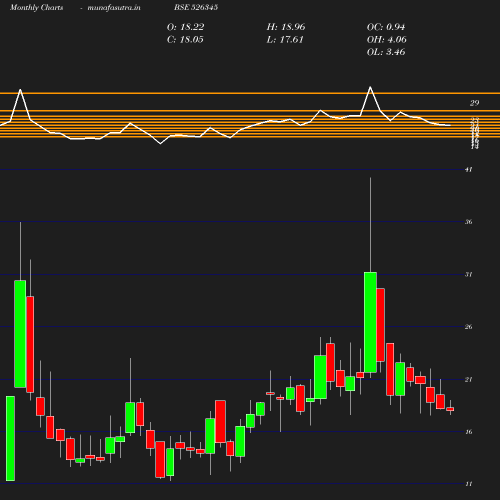The width and height of the screenshot is (500, 500).
Task: Click the price axis label 36
Action: 469,222
